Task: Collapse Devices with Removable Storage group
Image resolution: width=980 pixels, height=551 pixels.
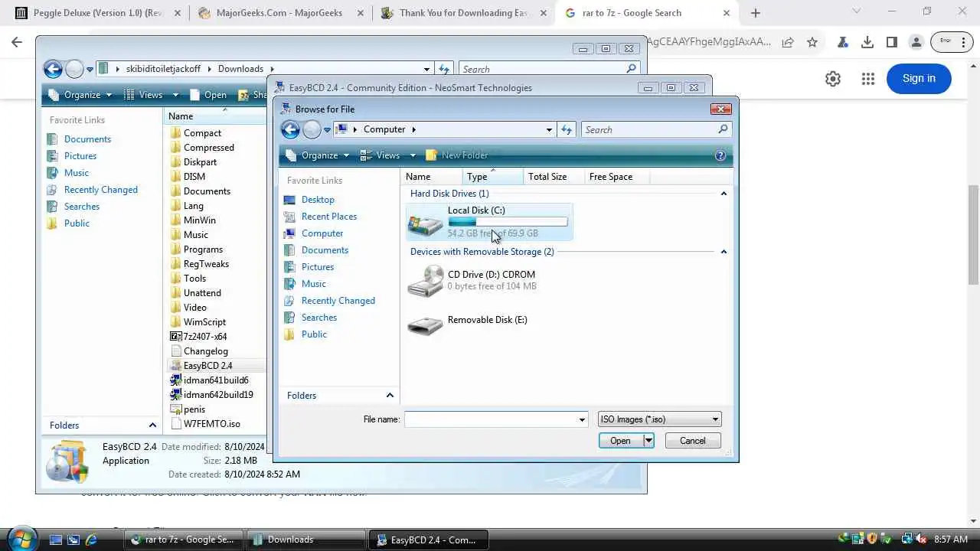Action: (x=724, y=252)
